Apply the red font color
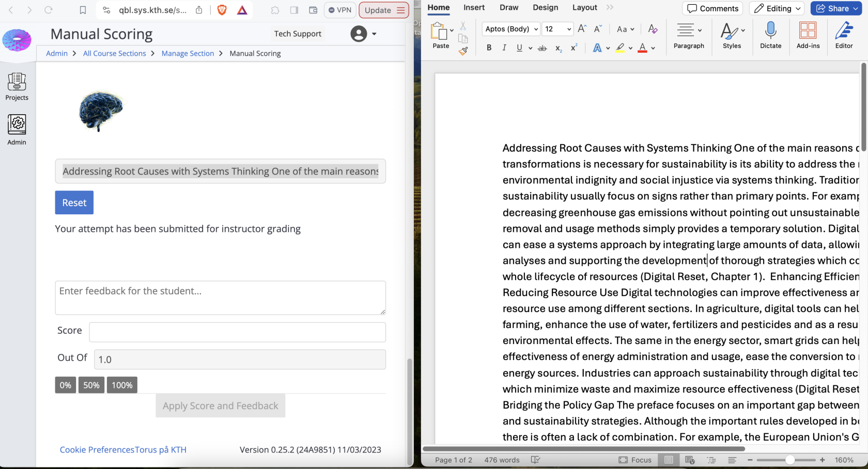Image resolution: width=868 pixels, height=469 pixels. (642, 48)
